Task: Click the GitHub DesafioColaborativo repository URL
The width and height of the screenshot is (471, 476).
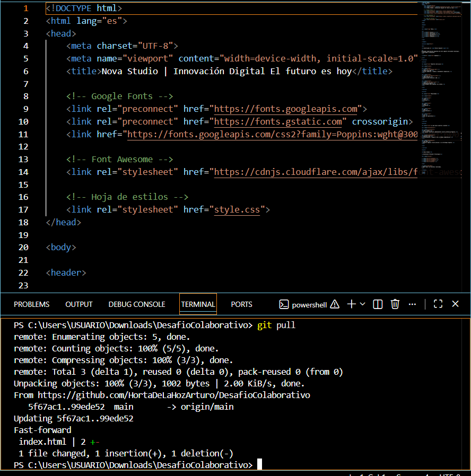Action: [174, 395]
